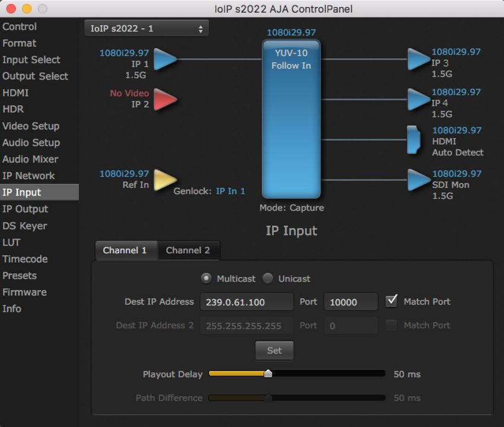Select the IP Input sidebar item

point(39,192)
